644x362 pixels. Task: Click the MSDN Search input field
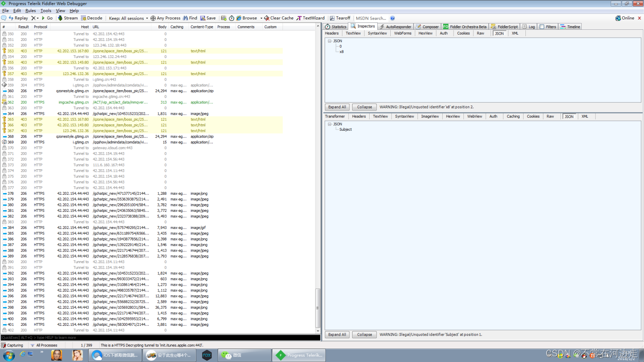point(371,18)
